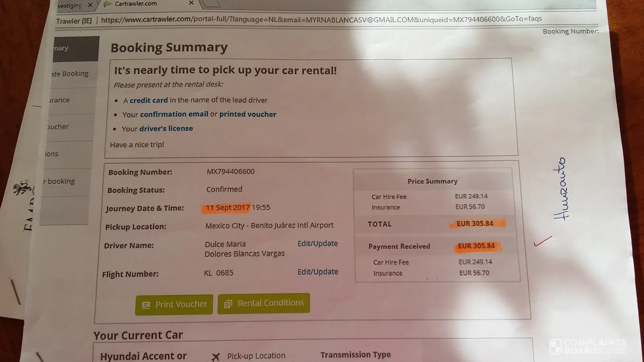Click the document icon on Rental Conditions

228,304
